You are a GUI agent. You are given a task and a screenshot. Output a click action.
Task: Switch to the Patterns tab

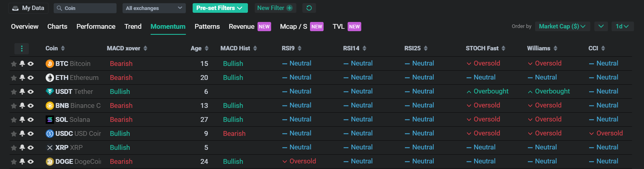[x=207, y=26]
